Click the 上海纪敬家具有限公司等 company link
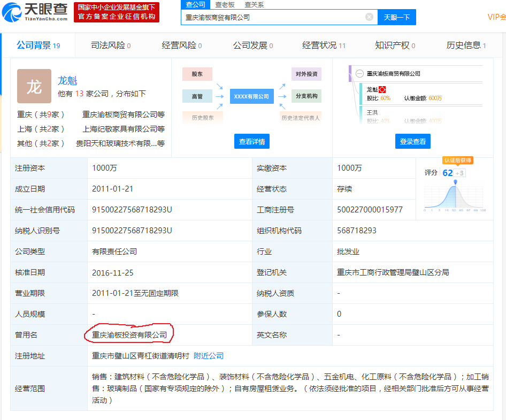 (124, 129)
